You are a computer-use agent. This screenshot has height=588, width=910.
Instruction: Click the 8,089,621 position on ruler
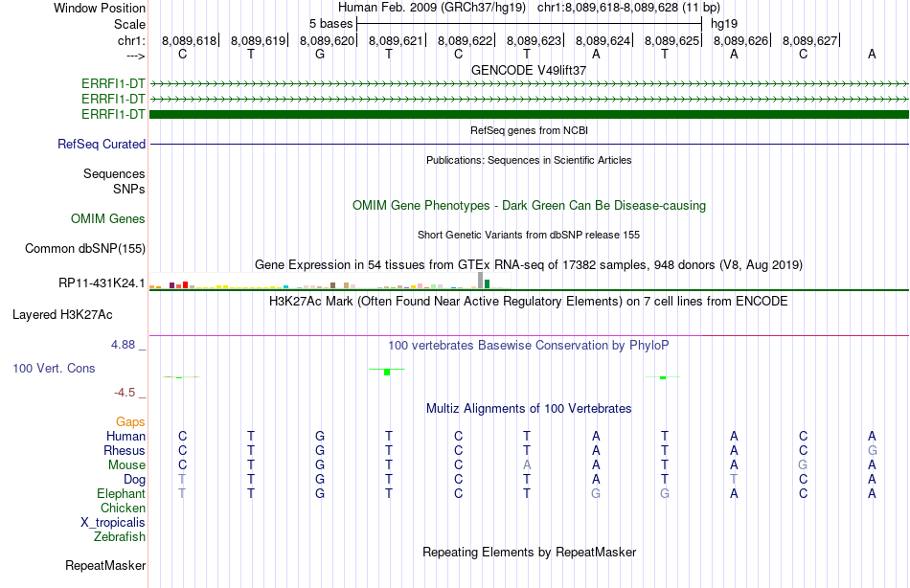tap(396, 40)
